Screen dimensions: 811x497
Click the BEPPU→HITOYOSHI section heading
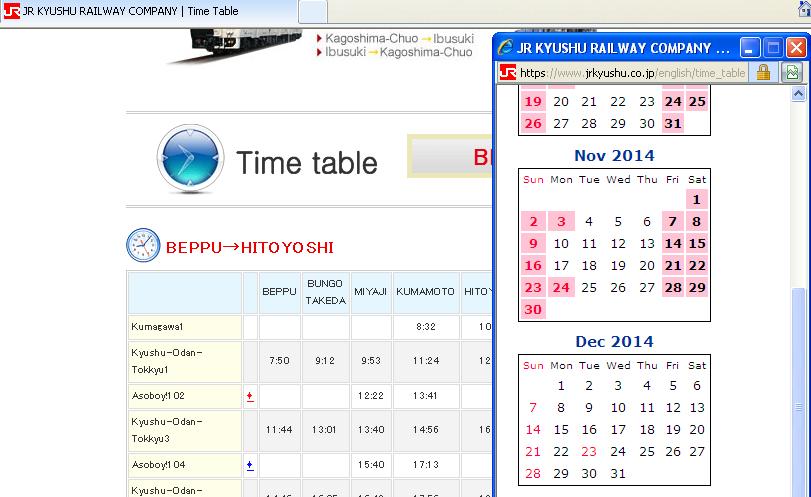[x=249, y=248]
